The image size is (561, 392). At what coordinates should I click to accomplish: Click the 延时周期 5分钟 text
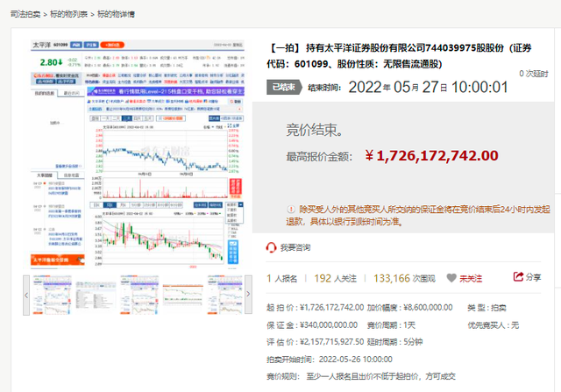coord(394,342)
